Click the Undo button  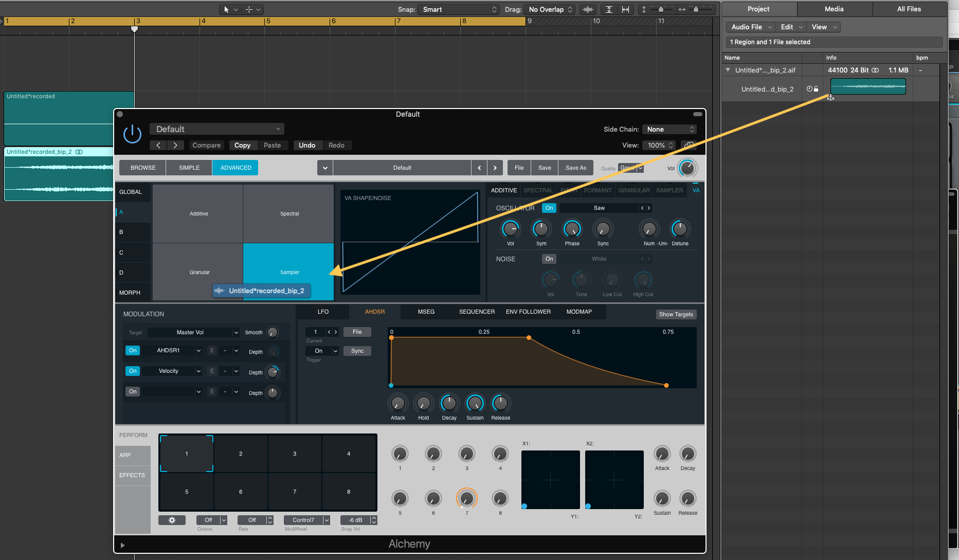coord(307,146)
